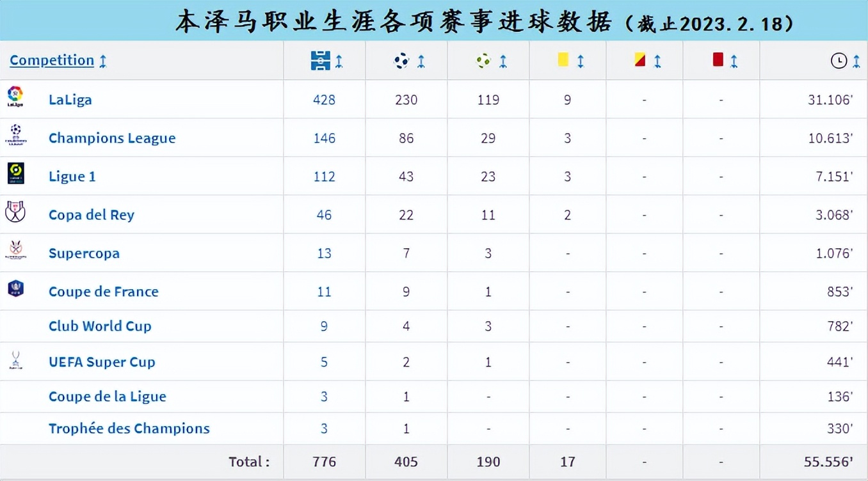The height and width of the screenshot is (481, 868).
Task: Select Copa del Rey minutes cell 3.068'
Action: coord(814,215)
